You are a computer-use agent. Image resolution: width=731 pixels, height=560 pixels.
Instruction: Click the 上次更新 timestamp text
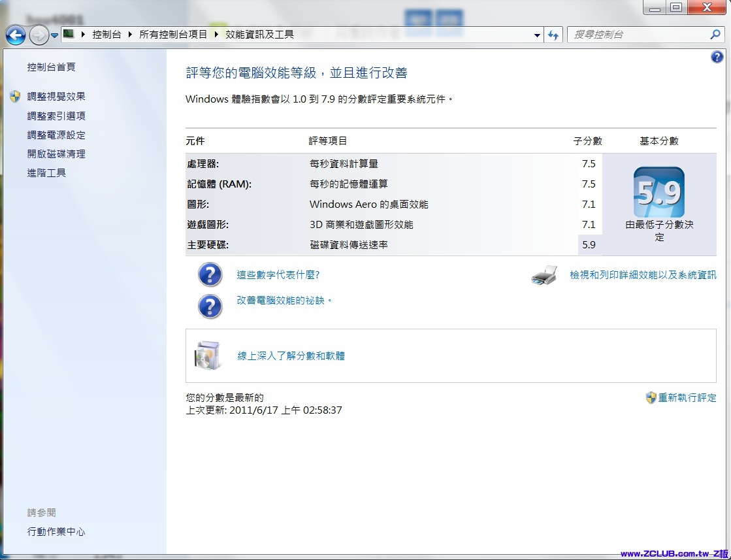[264, 410]
